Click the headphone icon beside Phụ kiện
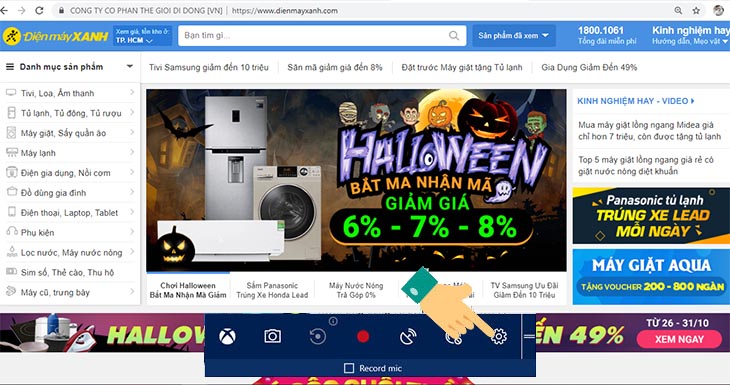This screenshot has width=730, height=385. coord(12,231)
